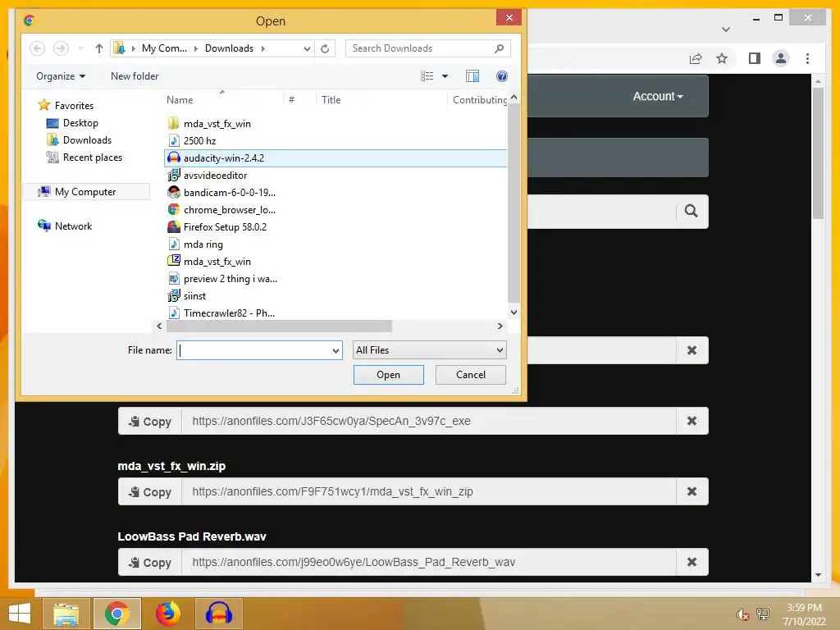This screenshot has width=840, height=630.
Task: Click the Open button
Action: point(388,375)
